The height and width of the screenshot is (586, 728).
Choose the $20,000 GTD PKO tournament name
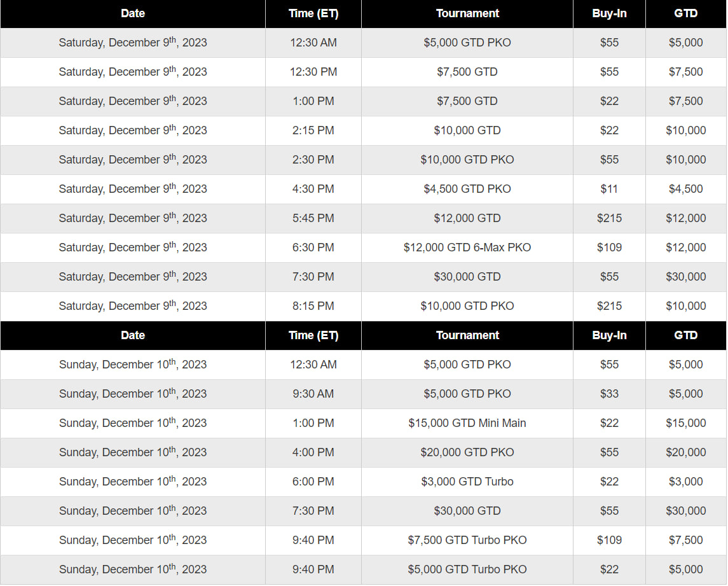click(467, 452)
